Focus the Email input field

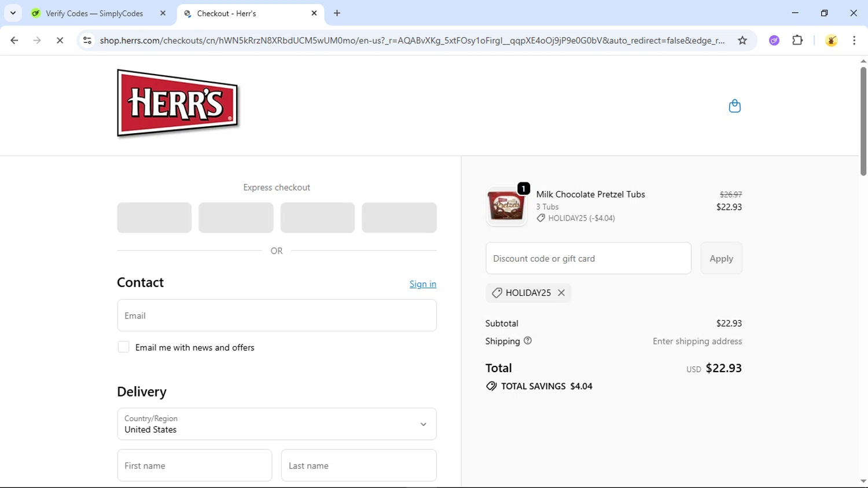coord(277,315)
